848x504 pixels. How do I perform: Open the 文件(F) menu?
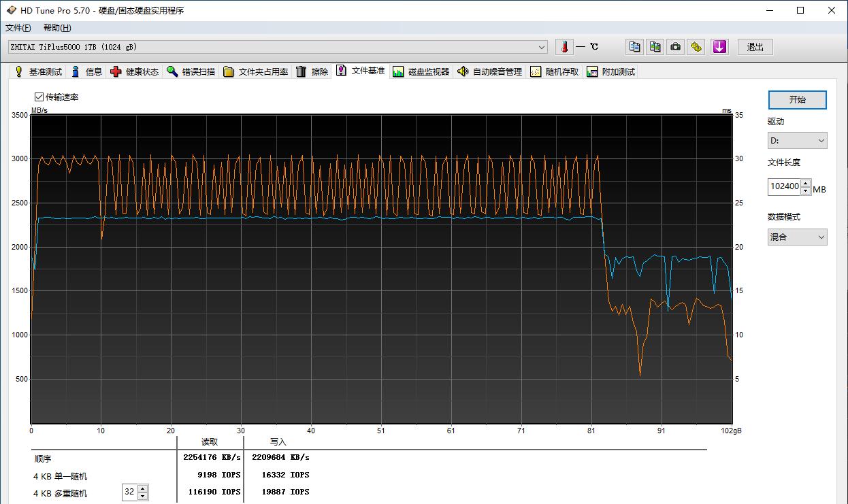pos(18,28)
